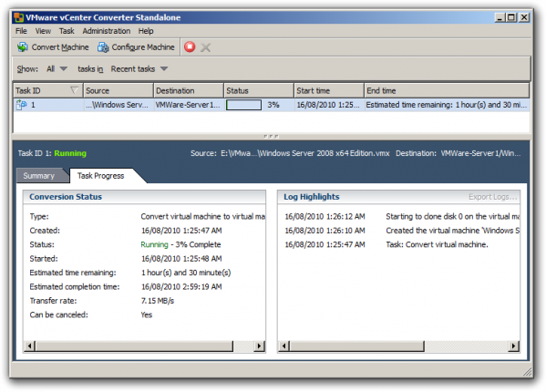Click the pane splitter handle dots
The height and width of the screenshot is (392, 546).
point(272,137)
